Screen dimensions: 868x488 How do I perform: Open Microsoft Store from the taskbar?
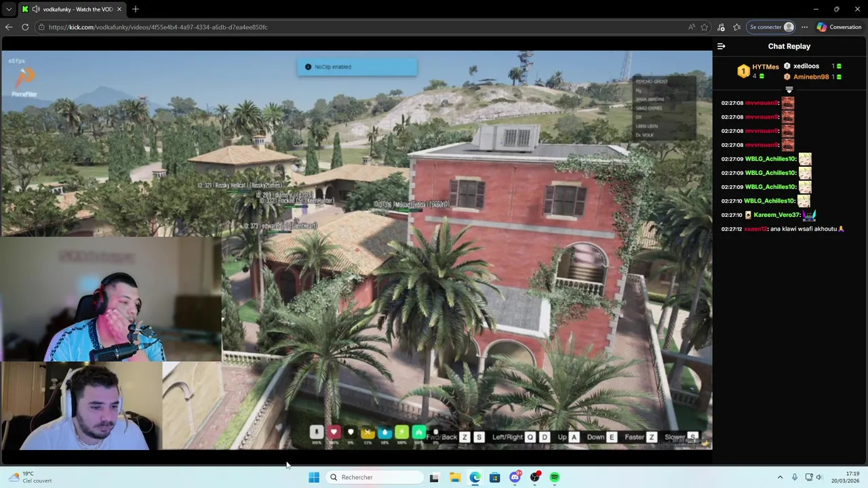point(494,477)
